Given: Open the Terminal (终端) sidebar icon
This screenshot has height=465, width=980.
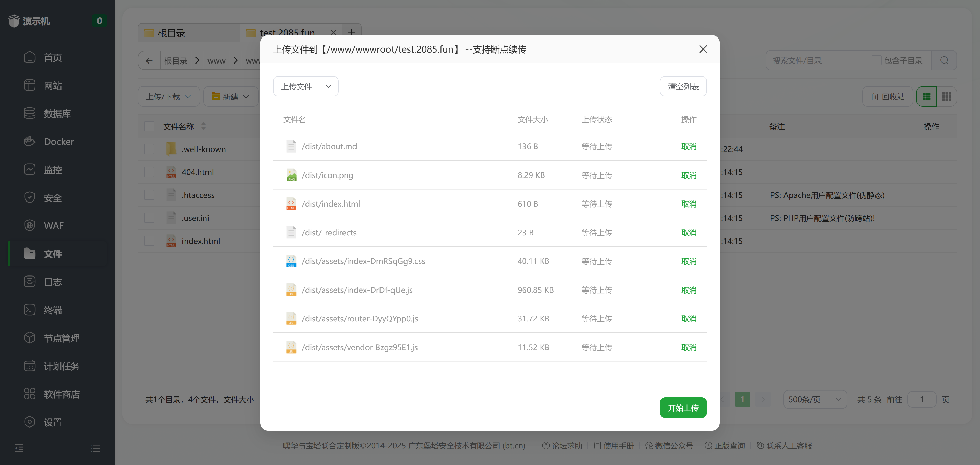Looking at the screenshot, I should point(29,310).
